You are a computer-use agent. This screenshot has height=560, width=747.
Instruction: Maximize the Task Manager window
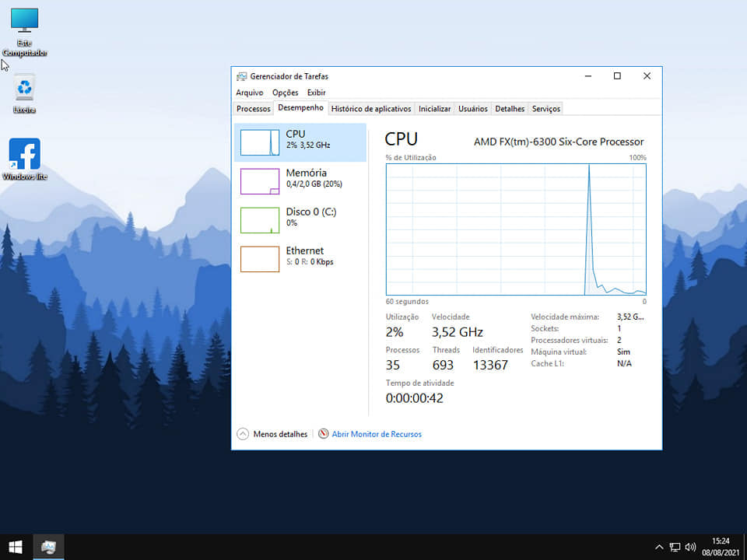pyautogui.click(x=617, y=76)
